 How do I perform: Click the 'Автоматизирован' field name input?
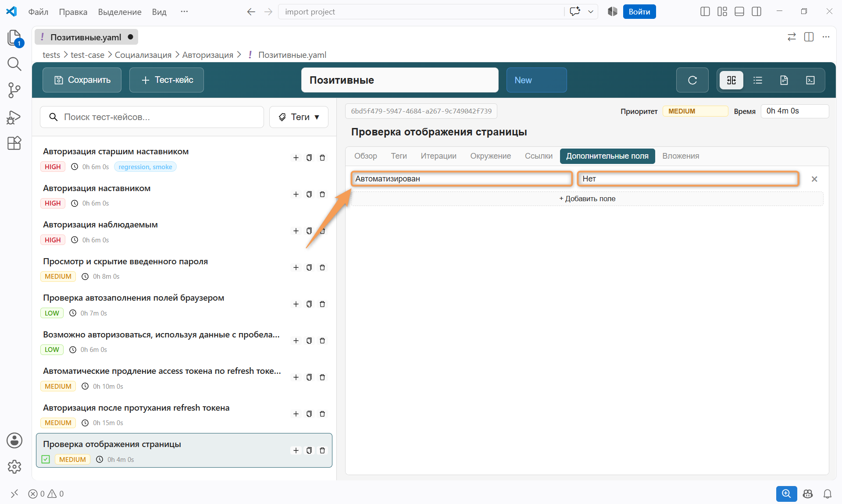[x=462, y=179]
